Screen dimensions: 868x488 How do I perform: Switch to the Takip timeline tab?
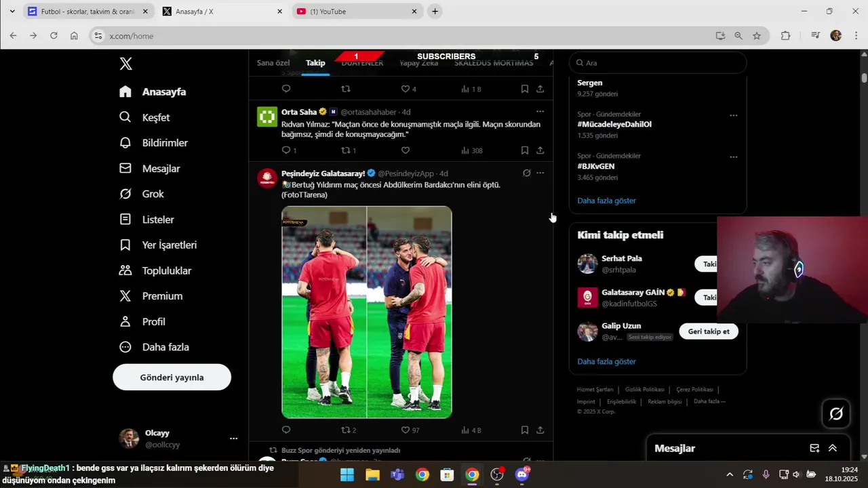tap(315, 63)
